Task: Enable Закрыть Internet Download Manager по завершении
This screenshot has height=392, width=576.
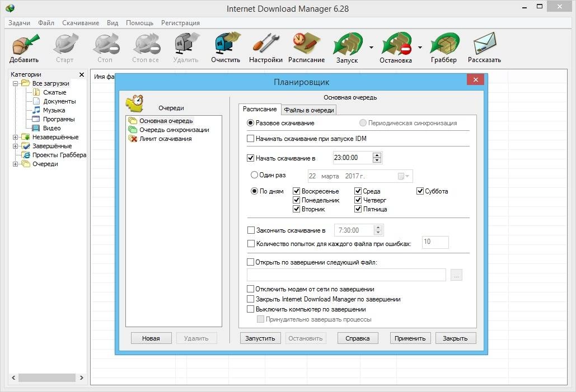Action: (251, 299)
